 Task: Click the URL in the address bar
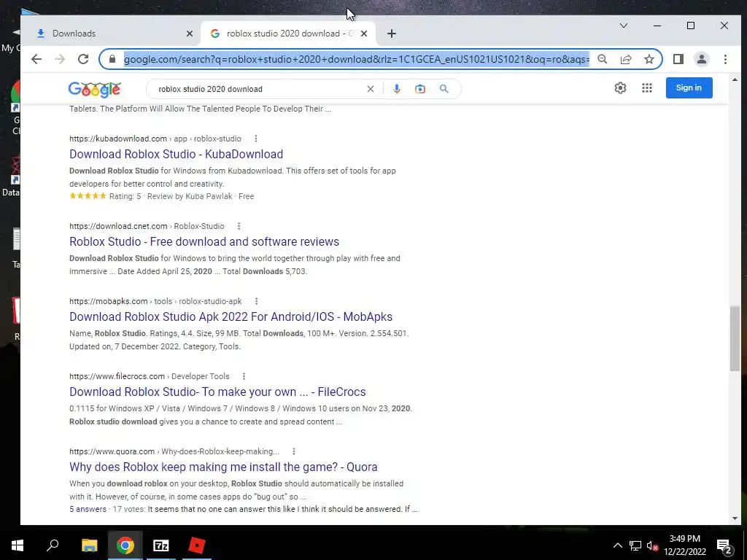pyautogui.click(x=356, y=60)
